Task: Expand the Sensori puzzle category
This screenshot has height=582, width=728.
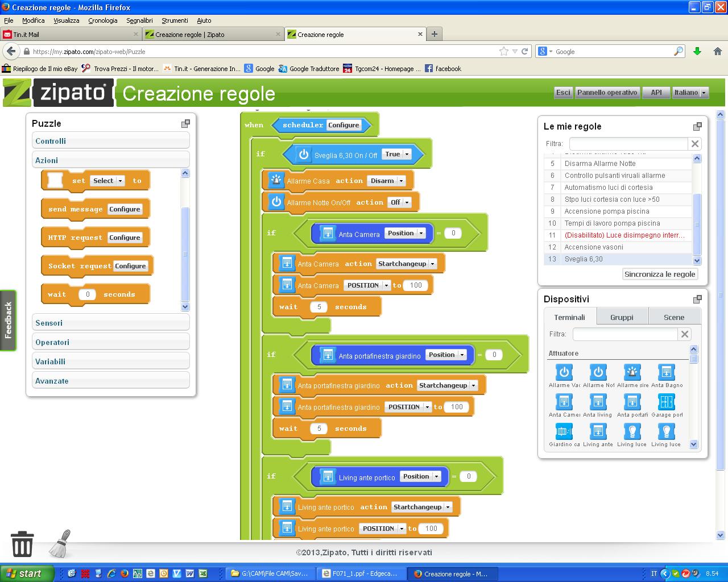Action: click(x=110, y=323)
